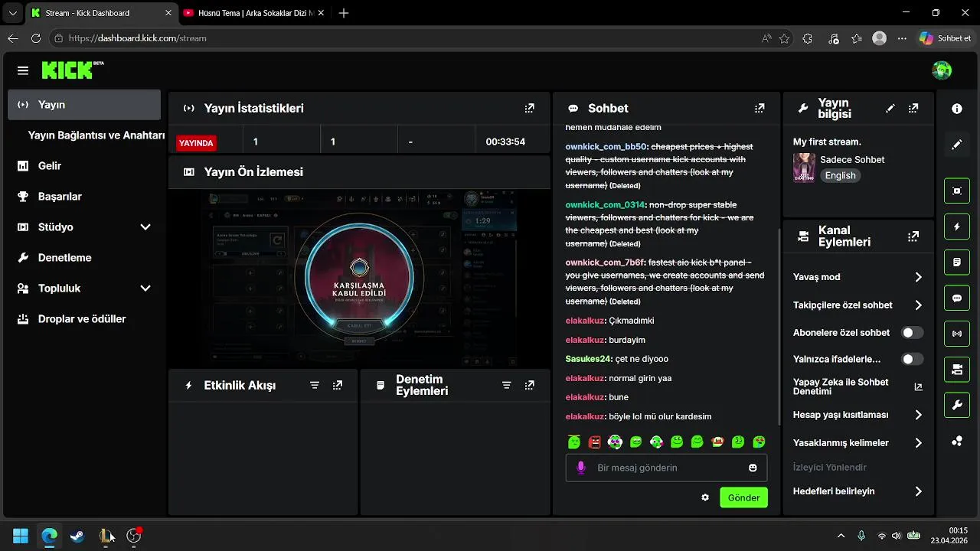Click username elakalkuz on the Çıkmadımki message

pyautogui.click(x=585, y=321)
